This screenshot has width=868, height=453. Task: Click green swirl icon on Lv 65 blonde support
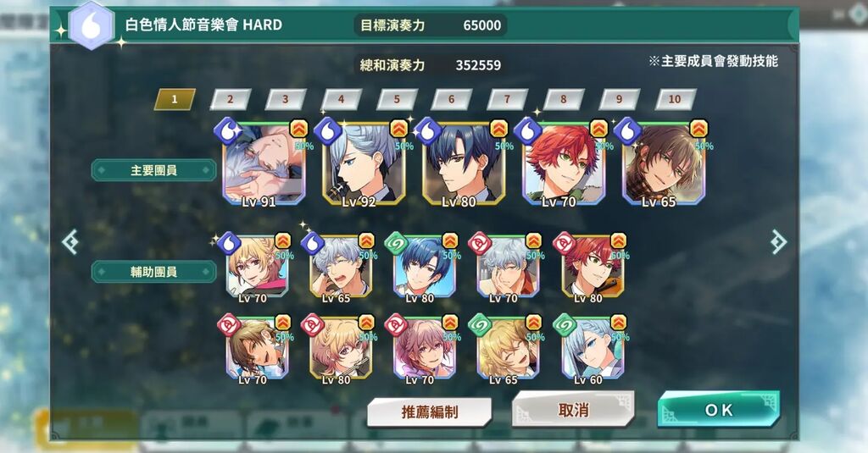[x=480, y=324]
